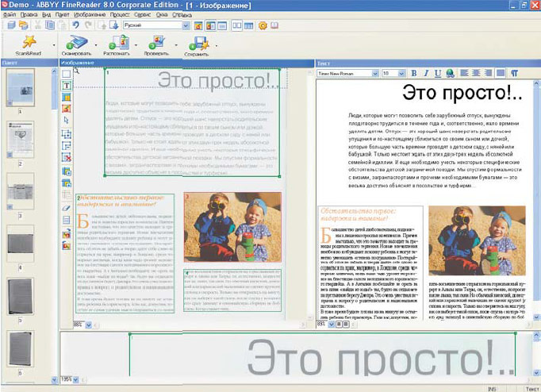541x392 pixels.
Task: Click the upper rotate image icon
Action: [x=67, y=234]
